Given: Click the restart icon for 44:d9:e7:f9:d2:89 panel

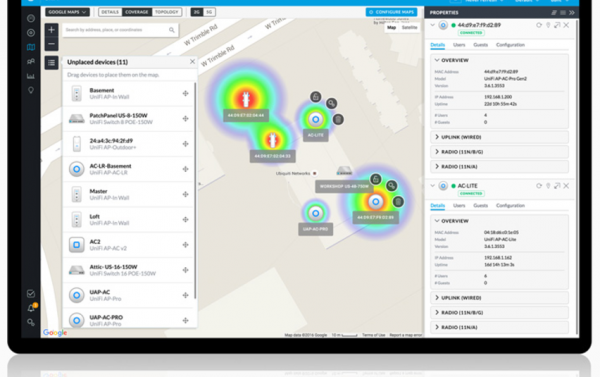Looking at the screenshot, I should [x=539, y=25].
